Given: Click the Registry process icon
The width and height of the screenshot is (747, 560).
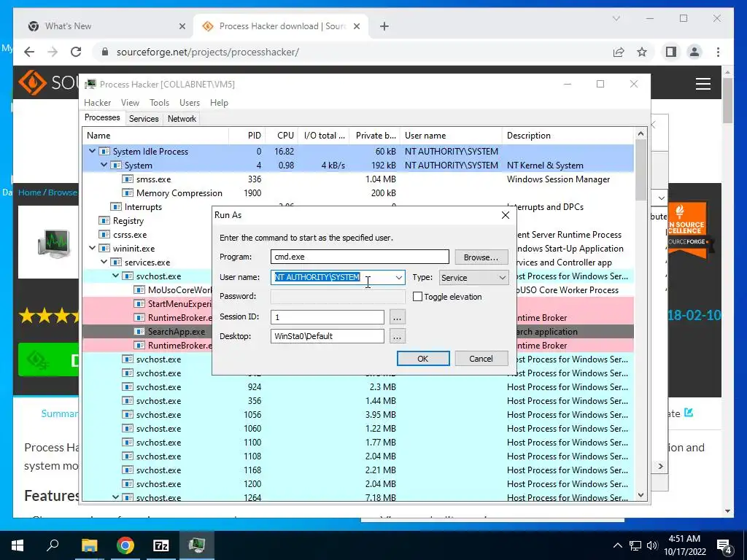Looking at the screenshot, I should tap(104, 220).
